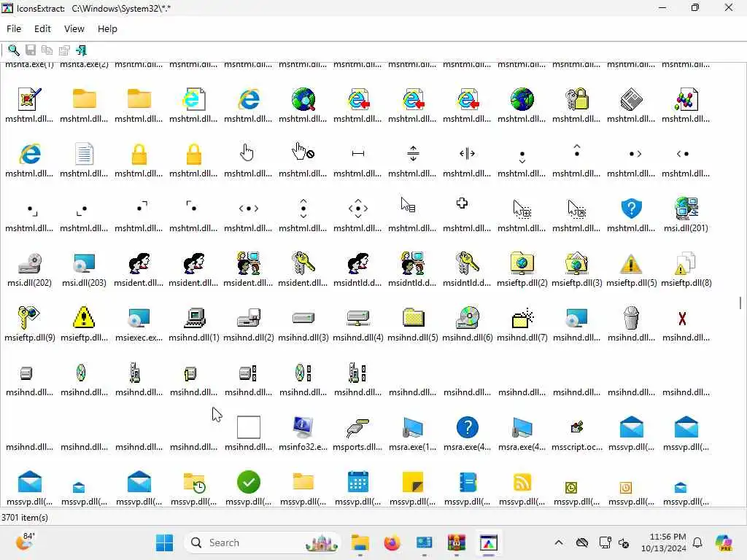Click the '3701 item(s)' status bar text

pyautogui.click(x=25, y=518)
